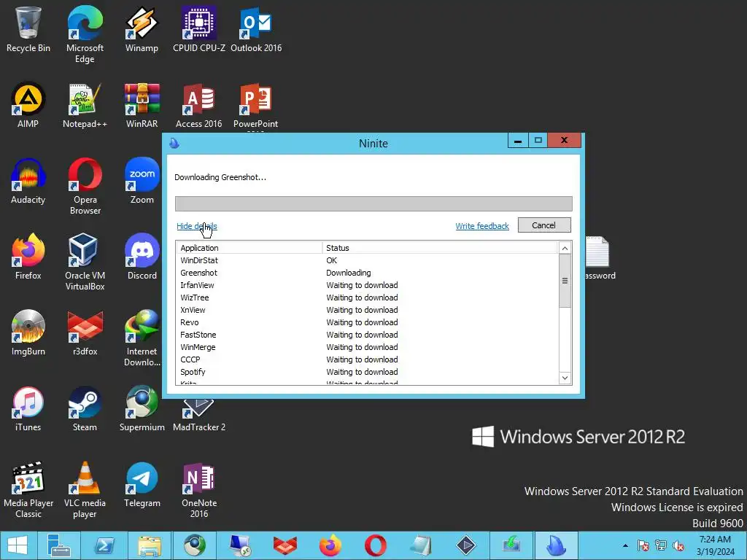747x560 pixels.
Task: Select the FastStone row
Action: pyautogui.click(x=367, y=335)
